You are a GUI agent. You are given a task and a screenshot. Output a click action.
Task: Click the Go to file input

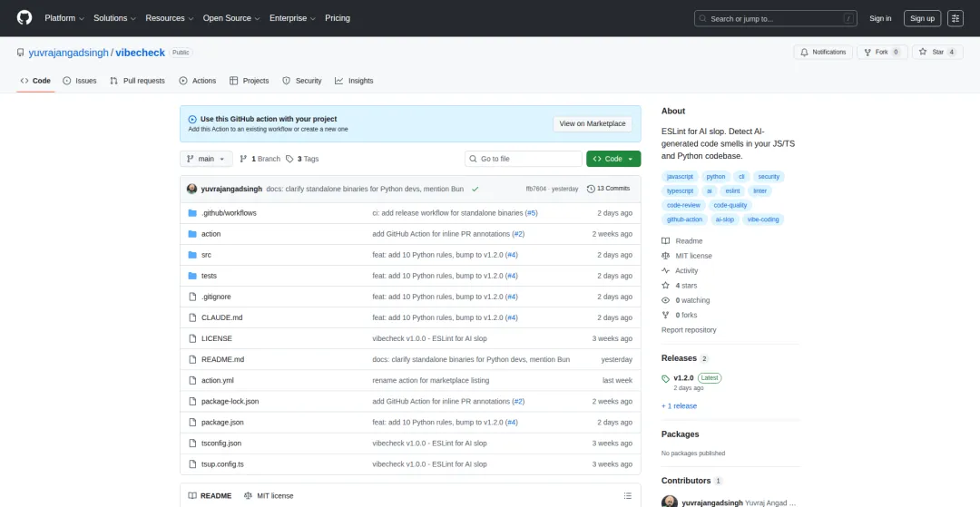524,160
